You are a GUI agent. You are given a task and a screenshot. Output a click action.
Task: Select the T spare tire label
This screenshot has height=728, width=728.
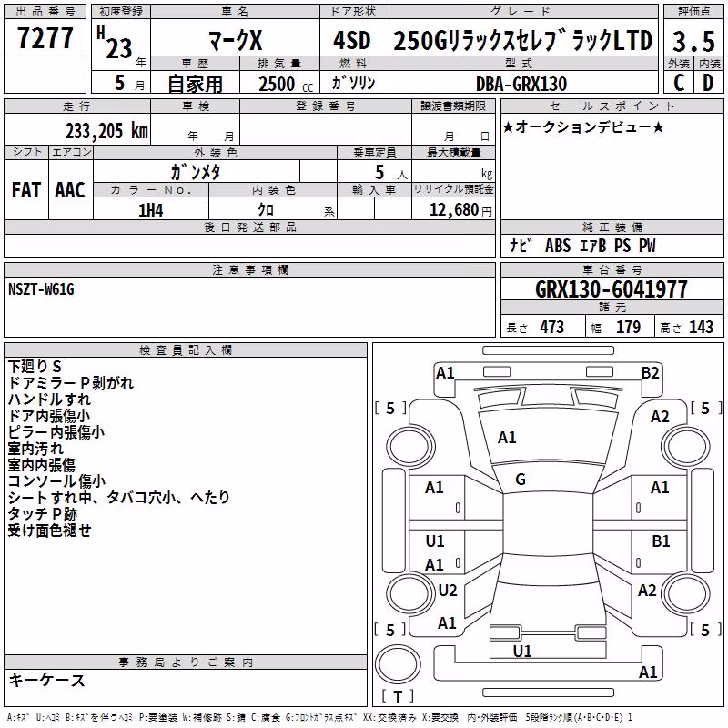point(398,696)
